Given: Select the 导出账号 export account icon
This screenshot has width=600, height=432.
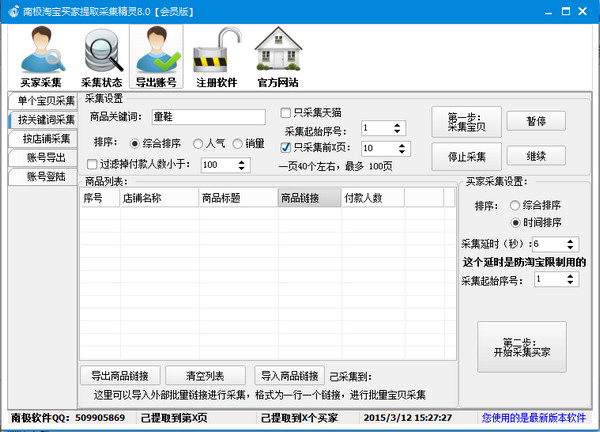Looking at the screenshot, I should (x=156, y=50).
